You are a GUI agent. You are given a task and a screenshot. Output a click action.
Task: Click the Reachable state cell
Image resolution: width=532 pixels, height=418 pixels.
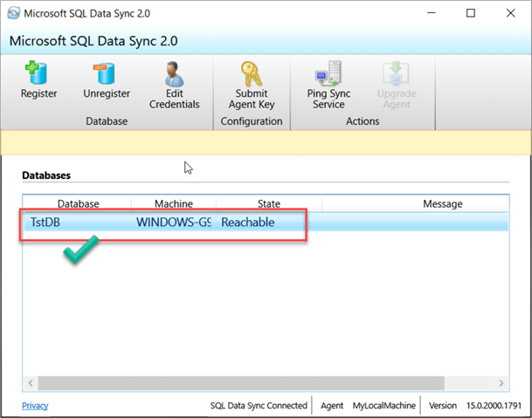[248, 223]
